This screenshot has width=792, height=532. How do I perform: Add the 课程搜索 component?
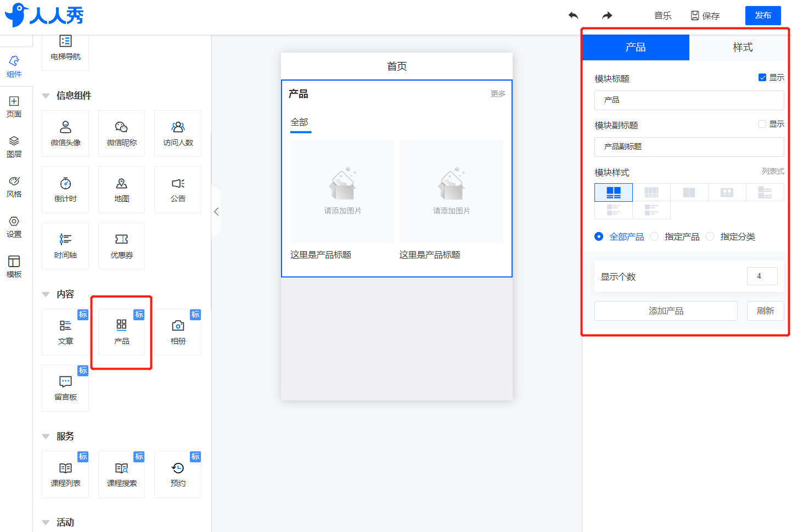(x=122, y=474)
